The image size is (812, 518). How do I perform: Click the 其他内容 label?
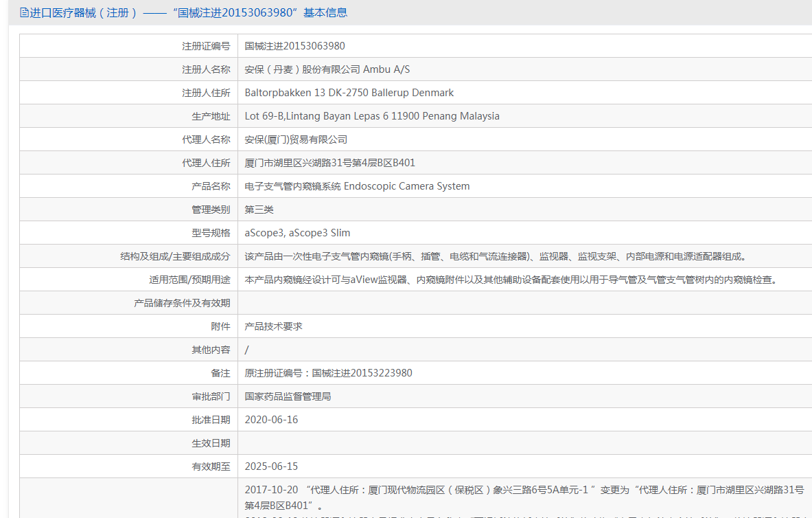point(211,350)
